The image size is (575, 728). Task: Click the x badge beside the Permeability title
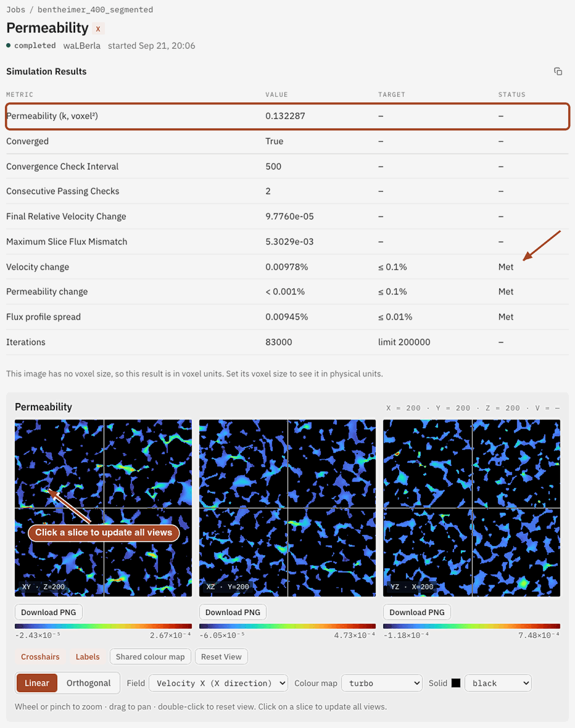pyautogui.click(x=98, y=29)
